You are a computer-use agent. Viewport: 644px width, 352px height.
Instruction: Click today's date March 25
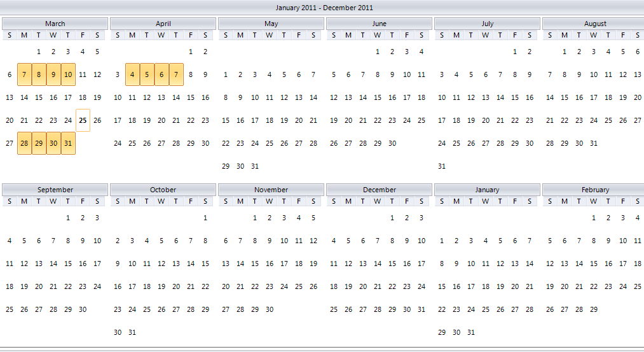coord(83,120)
